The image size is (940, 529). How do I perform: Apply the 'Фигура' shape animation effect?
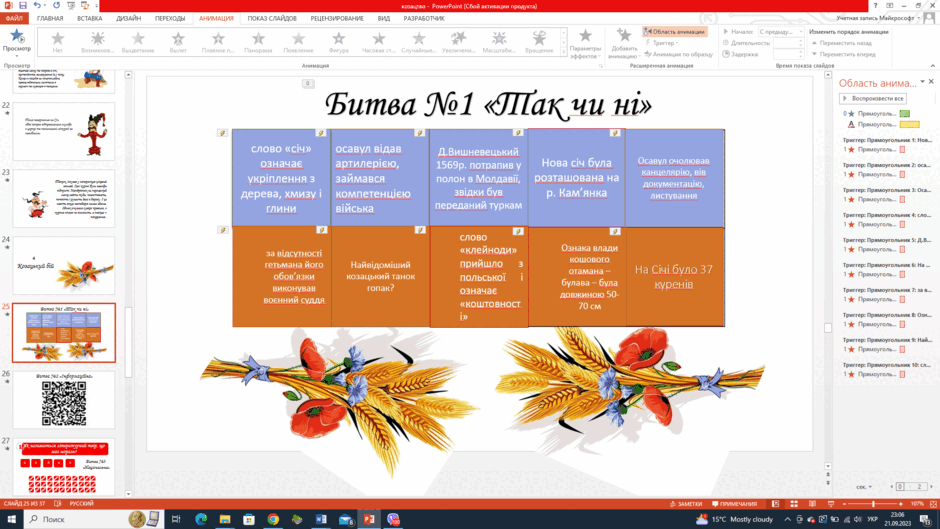pos(339,43)
